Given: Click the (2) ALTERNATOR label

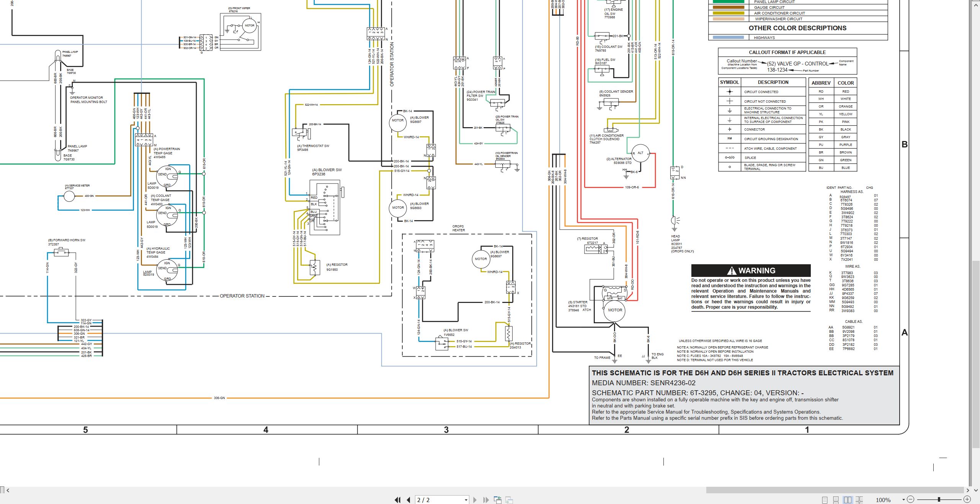Looking at the screenshot, I should point(619,159).
